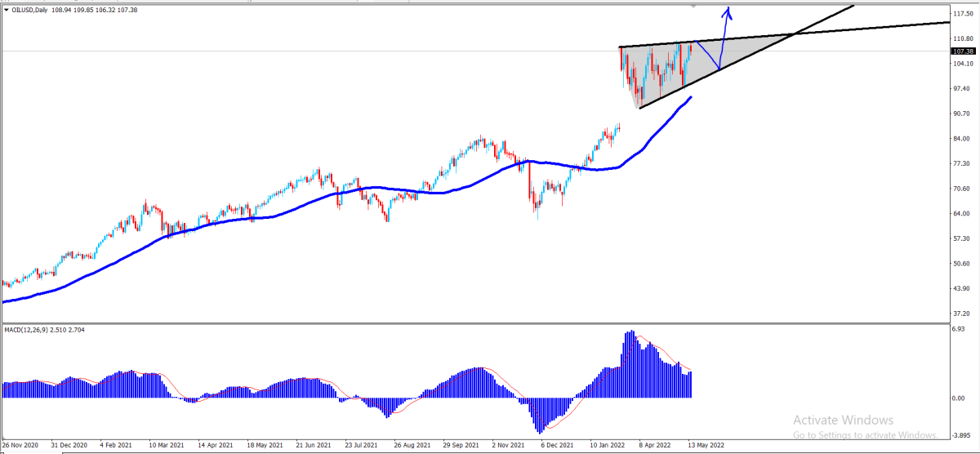Click the 29 Sep 2021 date label
This screenshot has height=454, width=980.
tap(461, 447)
